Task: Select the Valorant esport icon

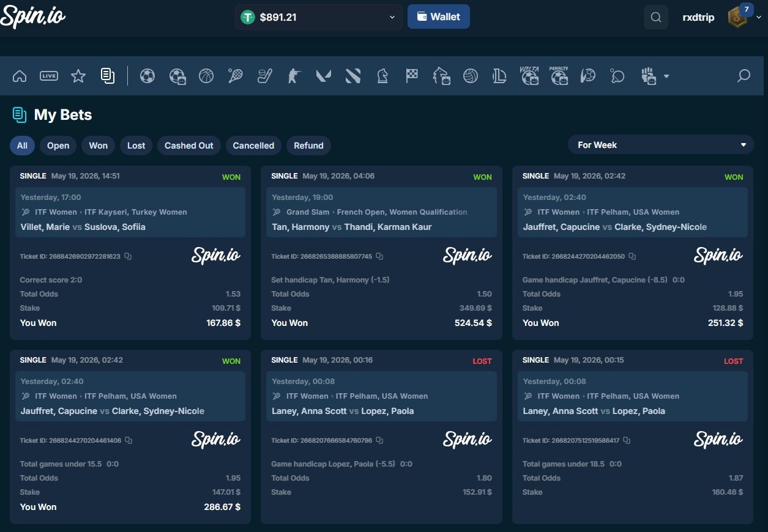Action: coord(324,76)
